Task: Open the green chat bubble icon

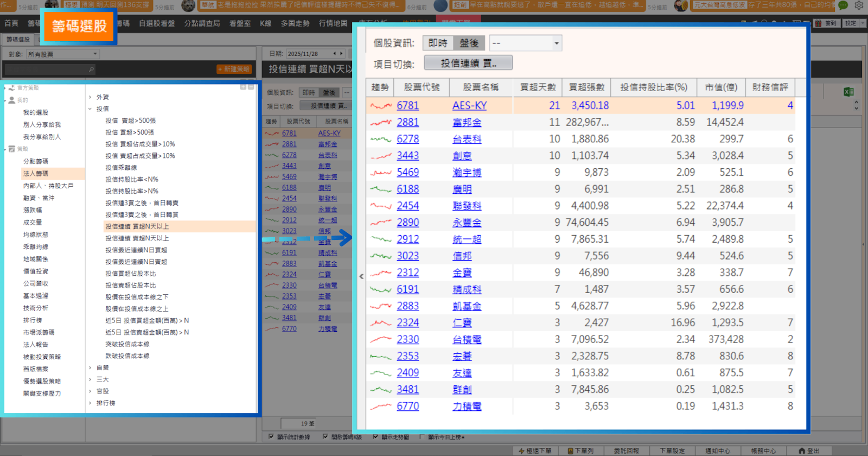Action: coord(843,5)
